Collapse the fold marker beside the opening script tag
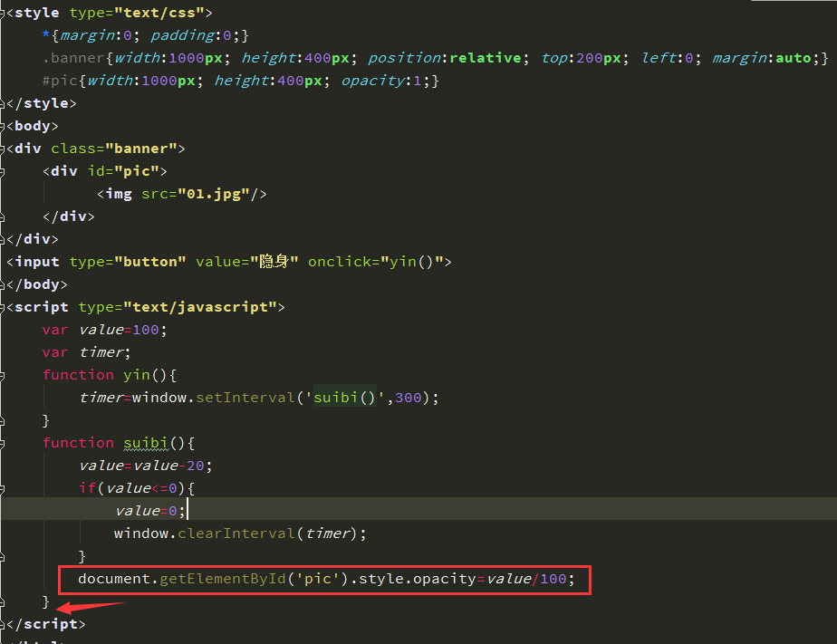 2,307
